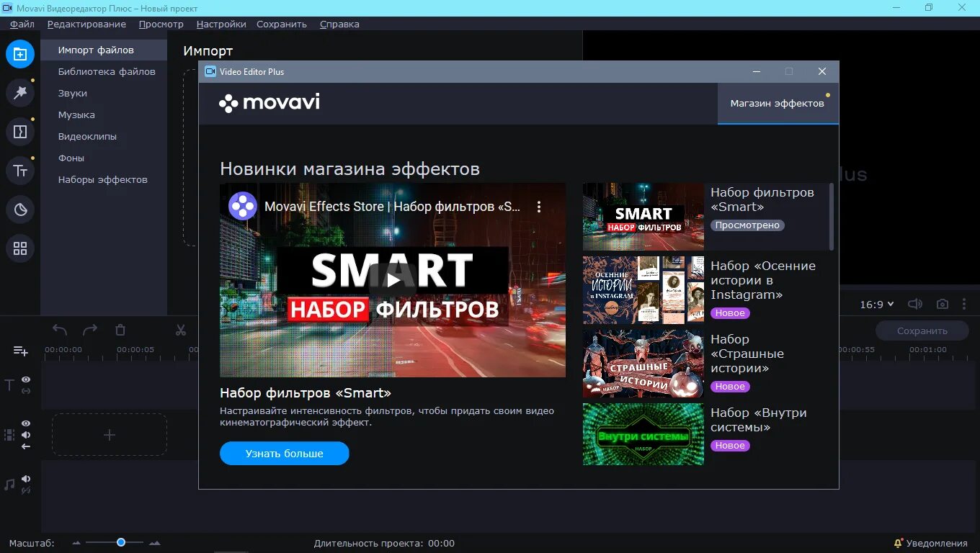The width and height of the screenshot is (980, 553).
Task: Click the Узнать больше button
Action: tap(285, 454)
